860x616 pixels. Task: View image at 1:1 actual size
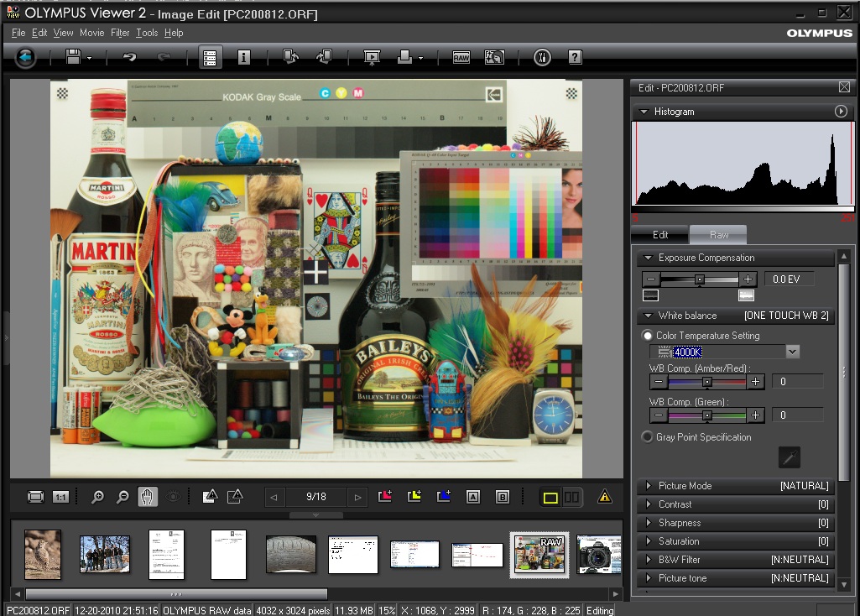[x=60, y=497]
